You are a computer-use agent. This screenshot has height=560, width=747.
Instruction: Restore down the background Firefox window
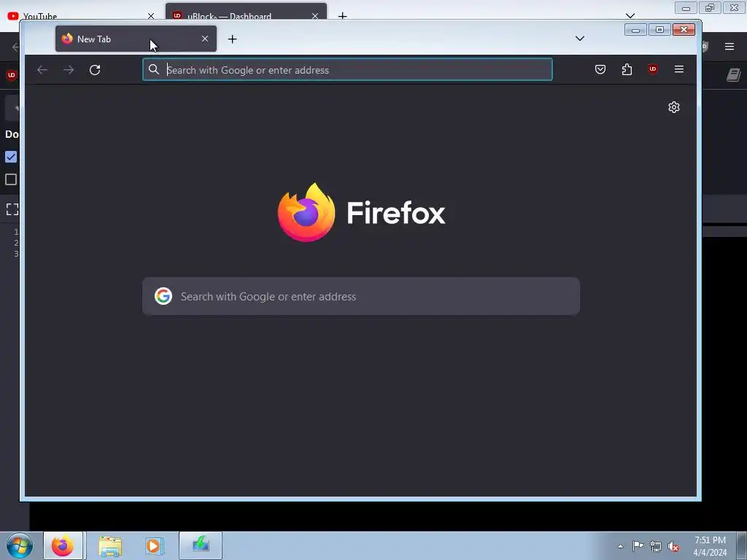710,7
